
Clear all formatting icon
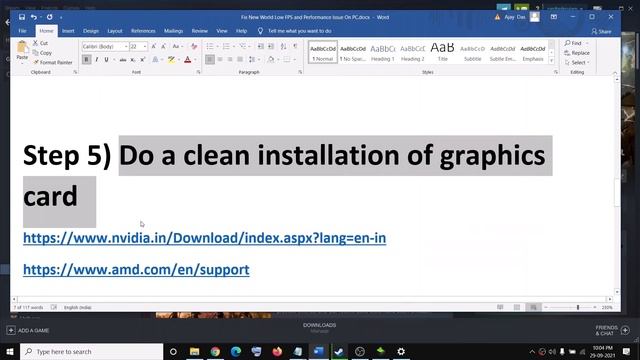pos(194,47)
